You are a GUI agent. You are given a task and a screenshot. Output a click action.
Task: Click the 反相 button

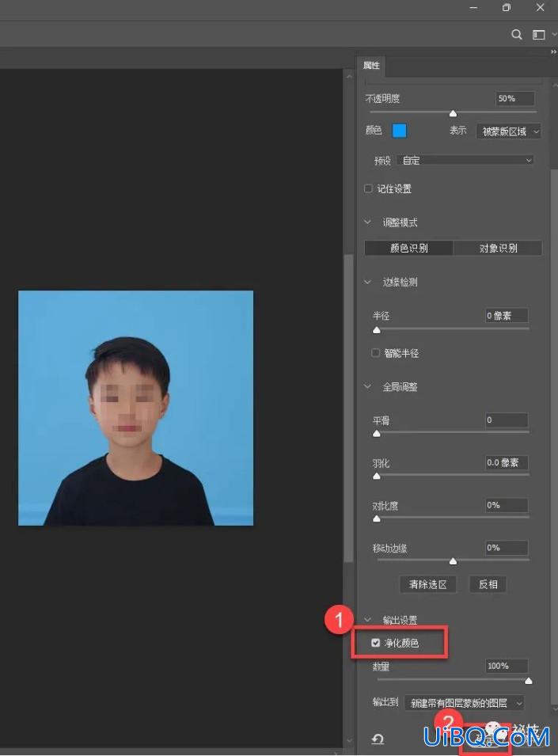(x=488, y=584)
